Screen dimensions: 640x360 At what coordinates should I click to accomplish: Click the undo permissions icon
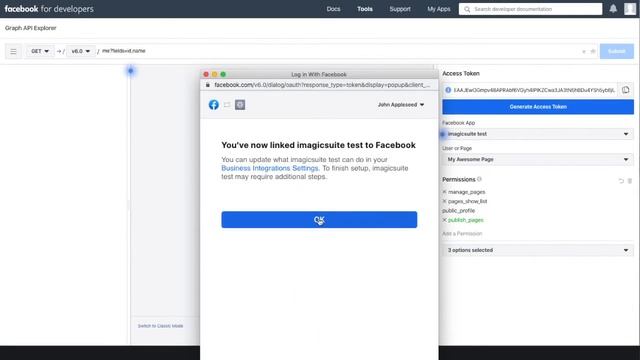621,181
